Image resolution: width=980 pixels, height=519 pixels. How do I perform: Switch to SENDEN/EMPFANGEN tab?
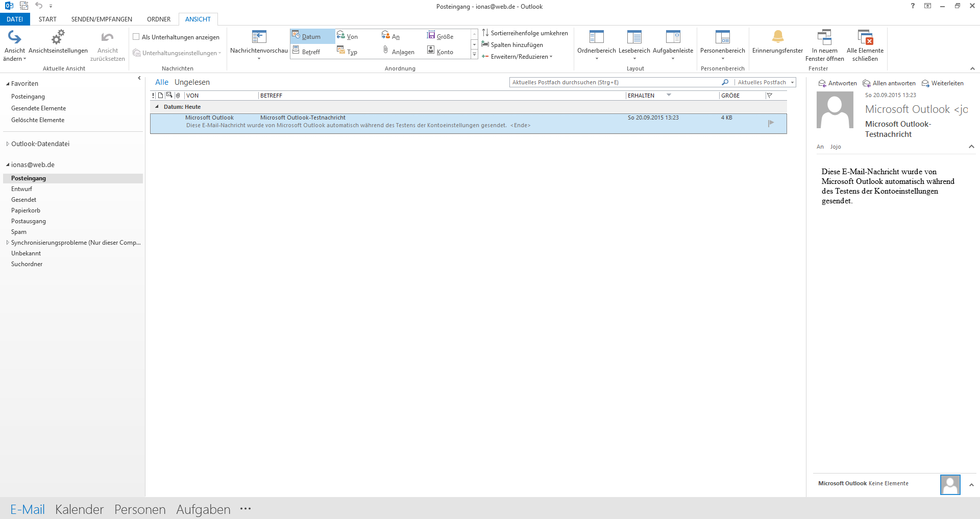tap(102, 19)
